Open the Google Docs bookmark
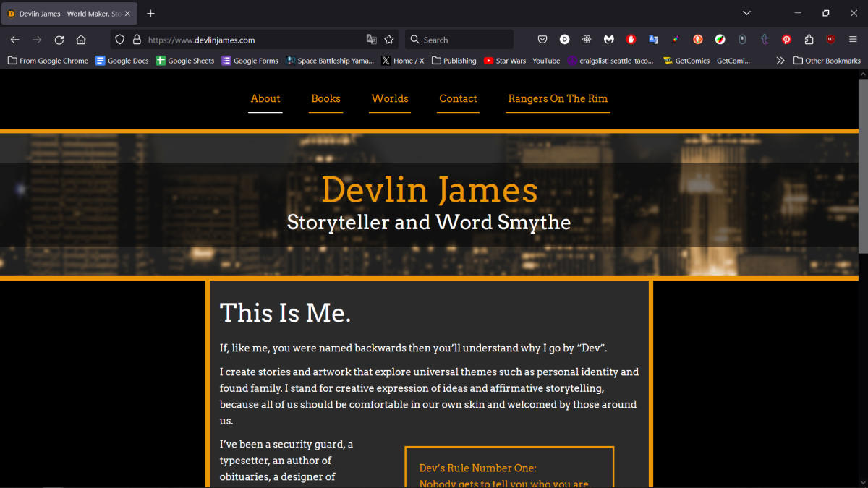This screenshot has width=868, height=488. click(122, 61)
